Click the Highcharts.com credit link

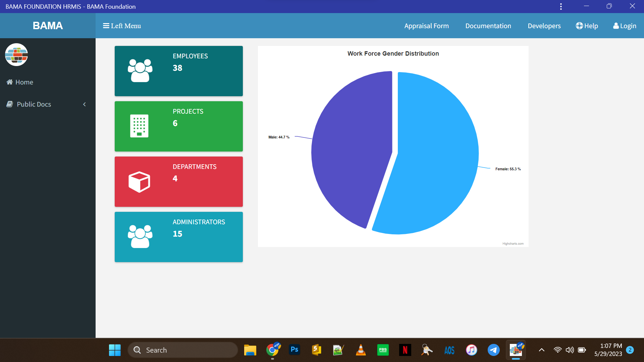[513, 244]
